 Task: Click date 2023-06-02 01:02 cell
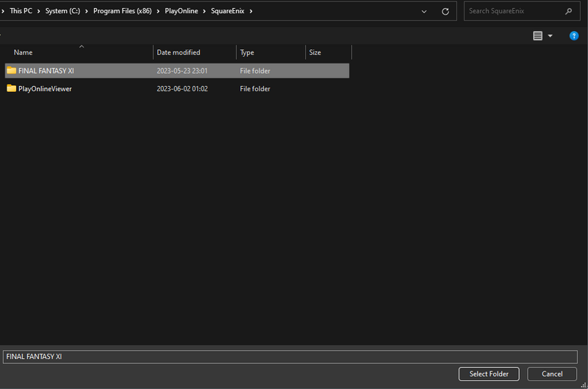coord(182,89)
